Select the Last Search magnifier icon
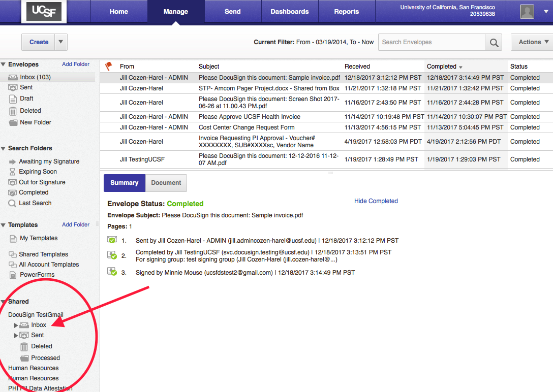 tap(12, 203)
